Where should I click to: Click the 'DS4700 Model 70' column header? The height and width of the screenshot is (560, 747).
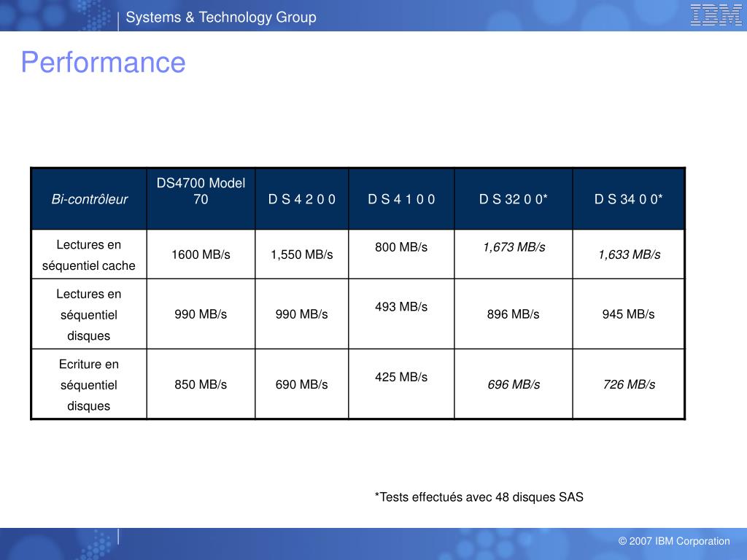(201, 199)
